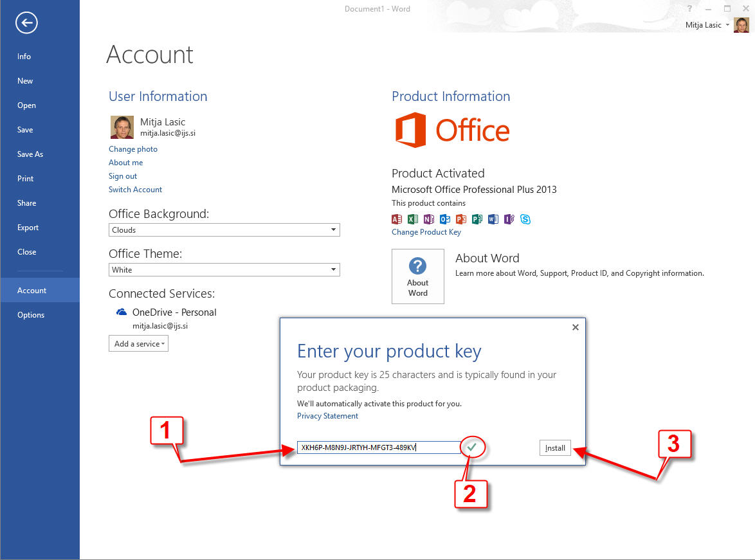Go to Save As in the sidebar
Image resolution: width=755 pixels, height=560 pixels.
pyautogui.click(x=30, y=154)
